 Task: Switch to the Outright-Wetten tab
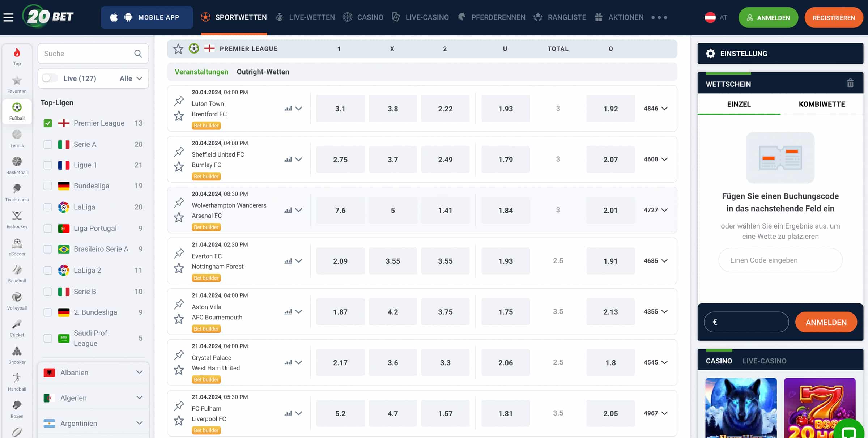[x=263, y=72]
